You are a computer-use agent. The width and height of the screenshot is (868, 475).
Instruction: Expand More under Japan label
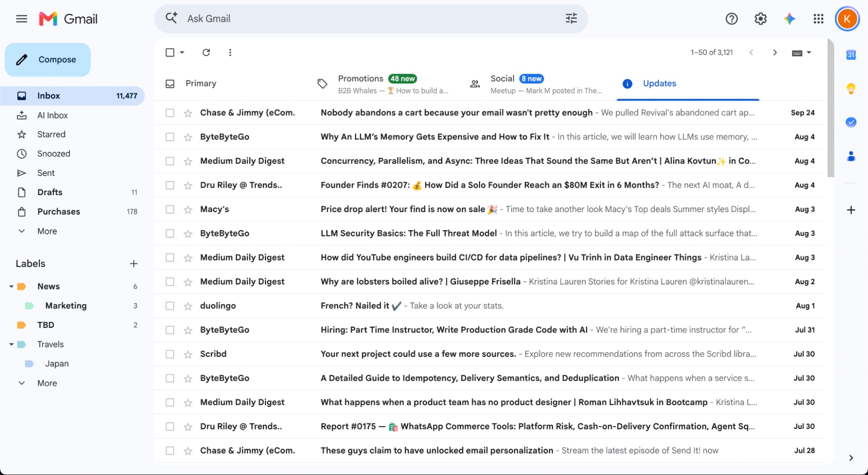pos(47,383)
